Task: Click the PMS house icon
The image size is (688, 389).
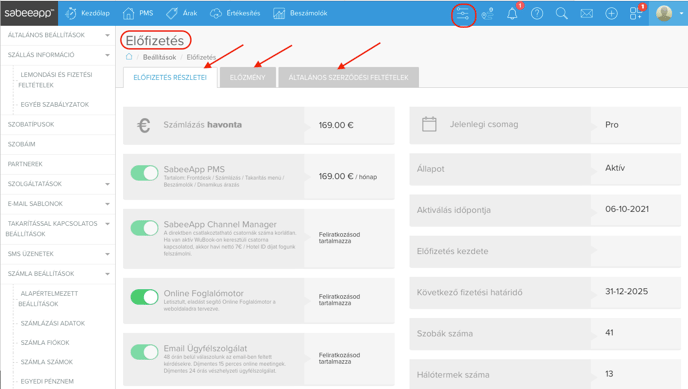Action: (x=128, y=14)
